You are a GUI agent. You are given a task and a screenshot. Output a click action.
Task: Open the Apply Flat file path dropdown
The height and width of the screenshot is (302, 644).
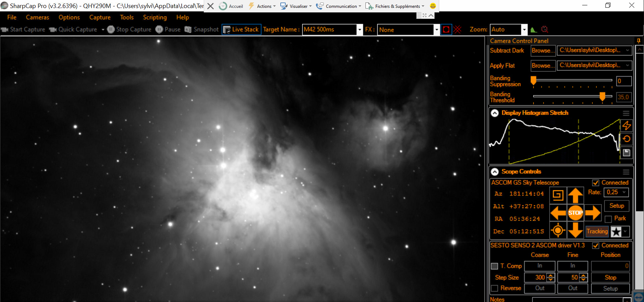click(628, 65)
